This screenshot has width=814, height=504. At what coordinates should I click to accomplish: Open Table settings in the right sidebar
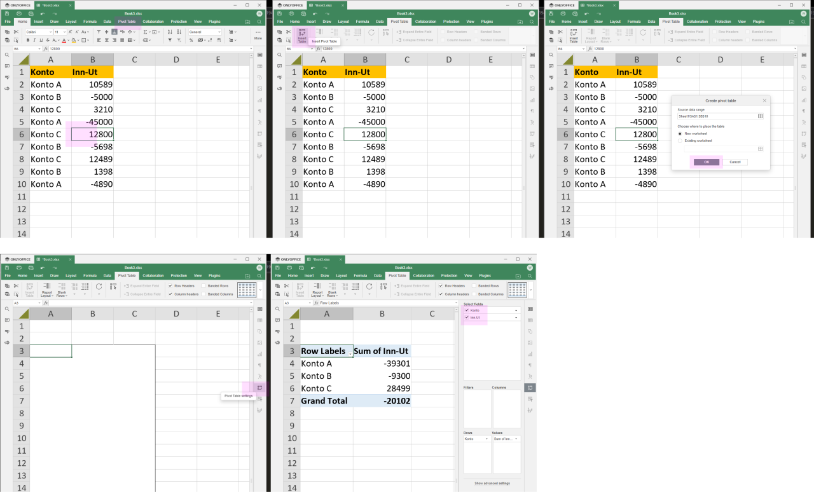530,320
